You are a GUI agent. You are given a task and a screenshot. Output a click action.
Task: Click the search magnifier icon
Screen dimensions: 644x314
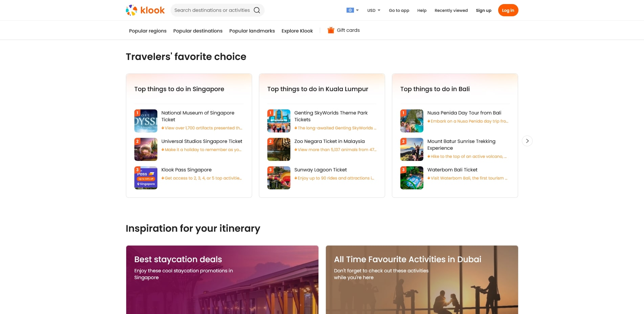click(257, 10)
